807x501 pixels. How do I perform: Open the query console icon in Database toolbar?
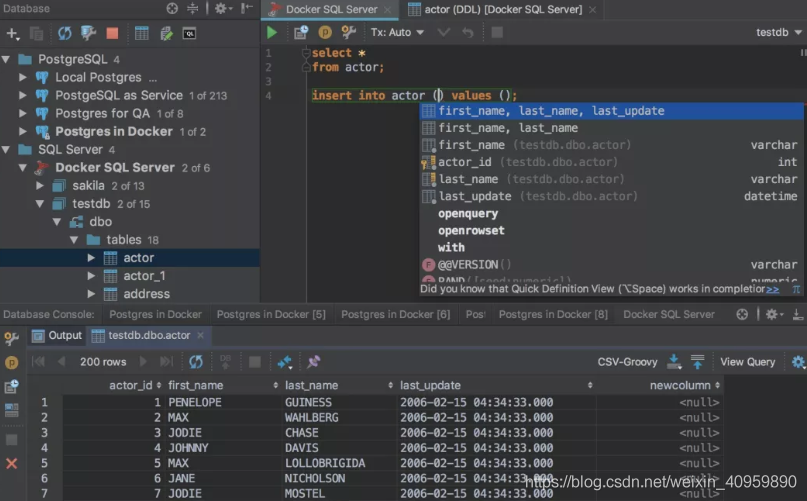pyautogui.click(x=190, y=33)
